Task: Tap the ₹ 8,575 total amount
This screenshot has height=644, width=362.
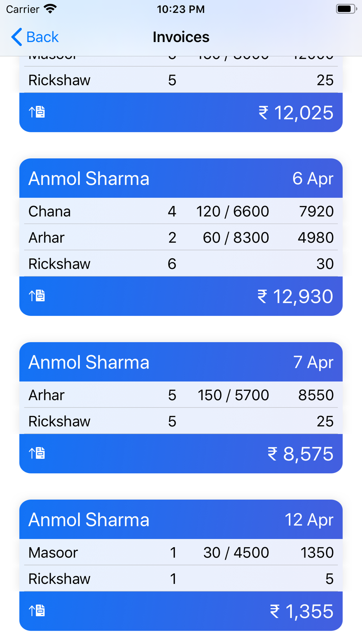Action: [300, 454]
